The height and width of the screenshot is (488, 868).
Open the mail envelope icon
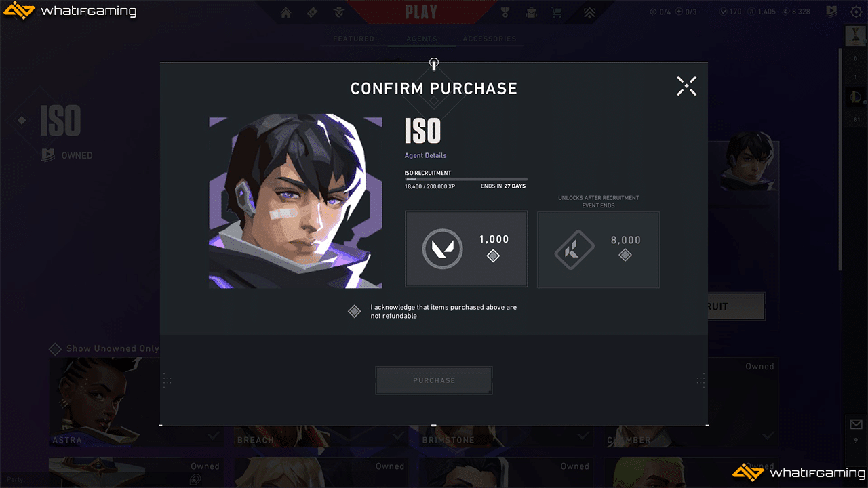tap(856, 425)
